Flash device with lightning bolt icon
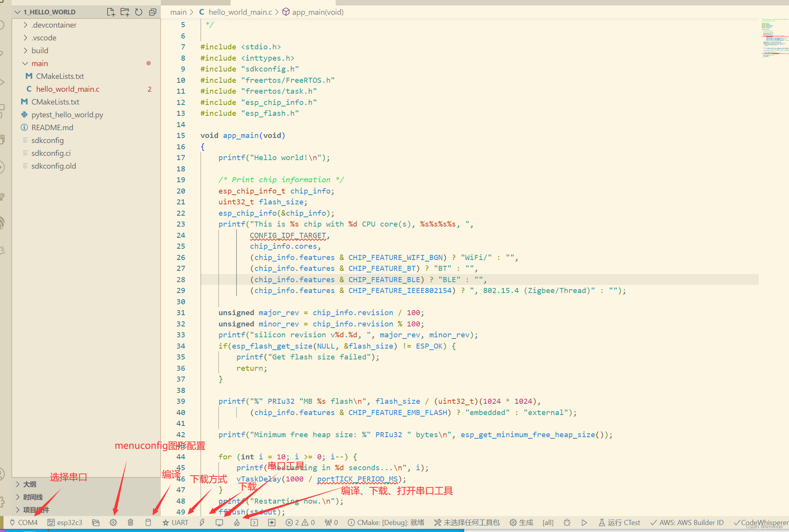Image resolution: width=789 pixels, height=532 pixels. 202,523
